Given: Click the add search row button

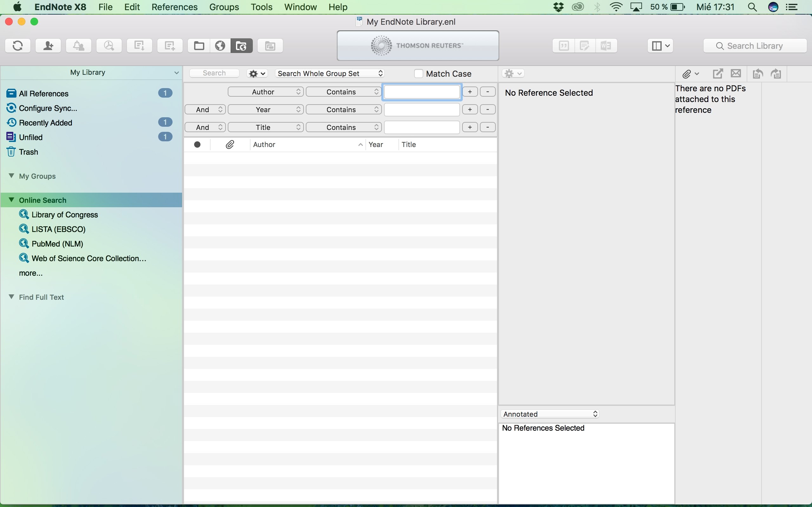Looking at the screenshot, I should click(470, 92).
